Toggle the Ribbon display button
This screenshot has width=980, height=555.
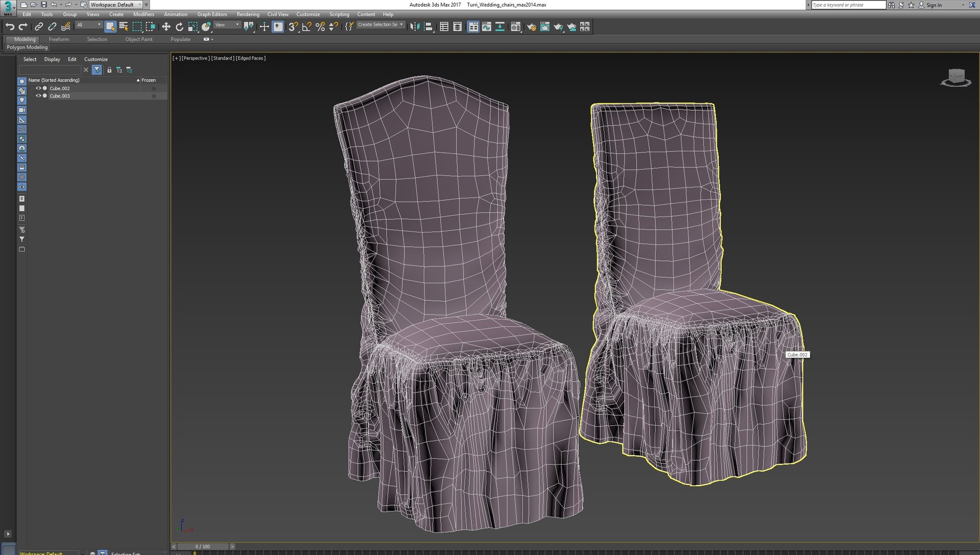473,27
